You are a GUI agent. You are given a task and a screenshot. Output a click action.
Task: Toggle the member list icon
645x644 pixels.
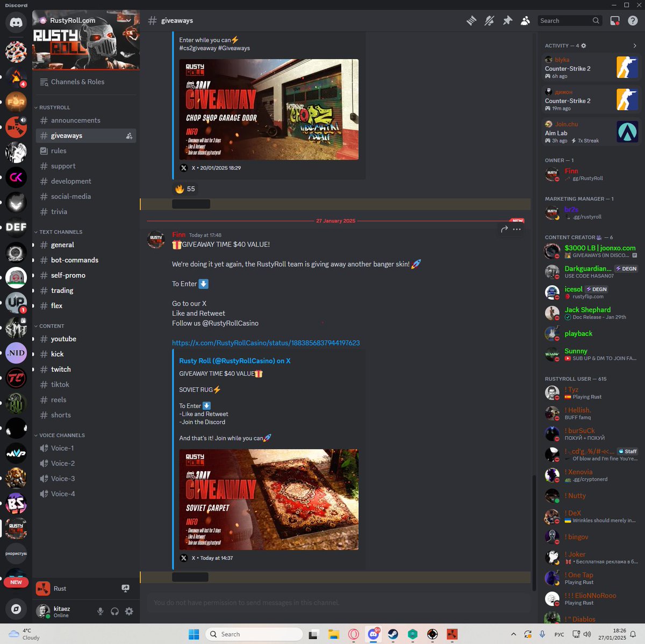pos(526,20)
